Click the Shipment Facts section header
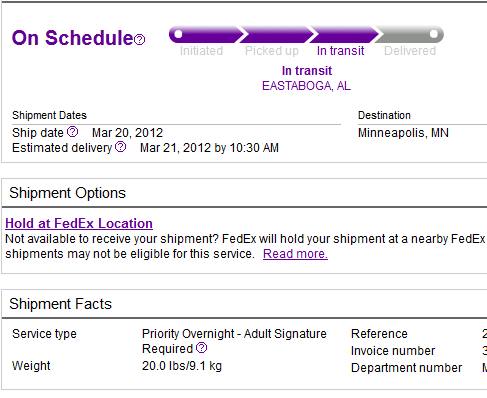The image size is (487, 398). (x=60, y=304)
